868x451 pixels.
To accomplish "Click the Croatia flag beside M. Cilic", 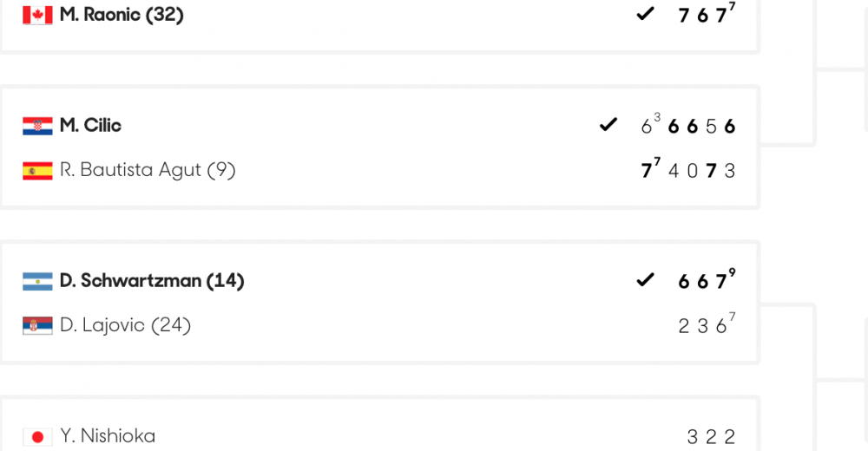I will point(37,126).
